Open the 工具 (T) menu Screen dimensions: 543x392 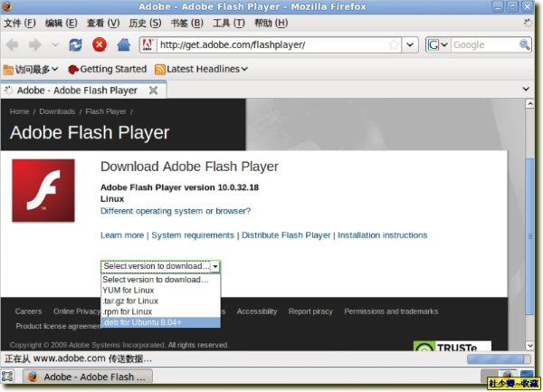pos(229,24)
